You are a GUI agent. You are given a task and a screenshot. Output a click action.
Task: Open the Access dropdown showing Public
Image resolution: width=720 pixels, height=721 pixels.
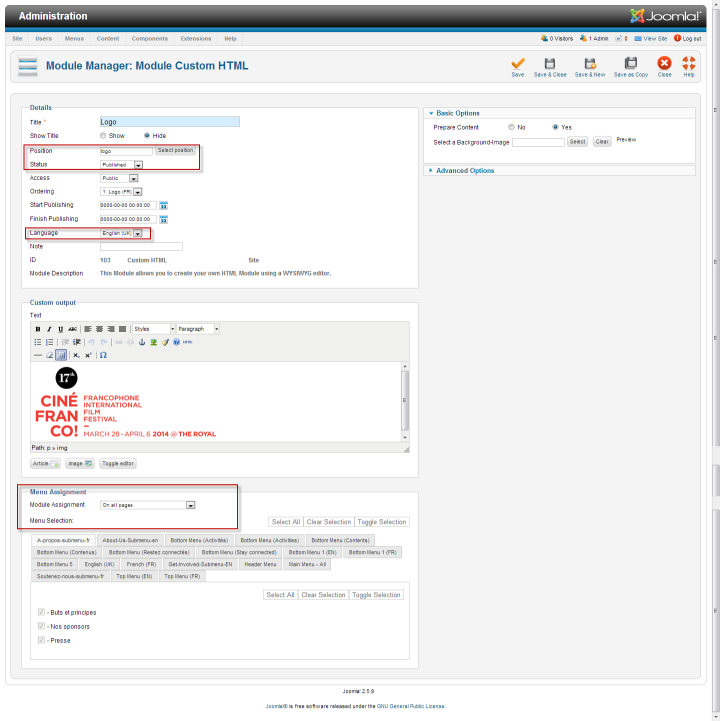point(119,178)
